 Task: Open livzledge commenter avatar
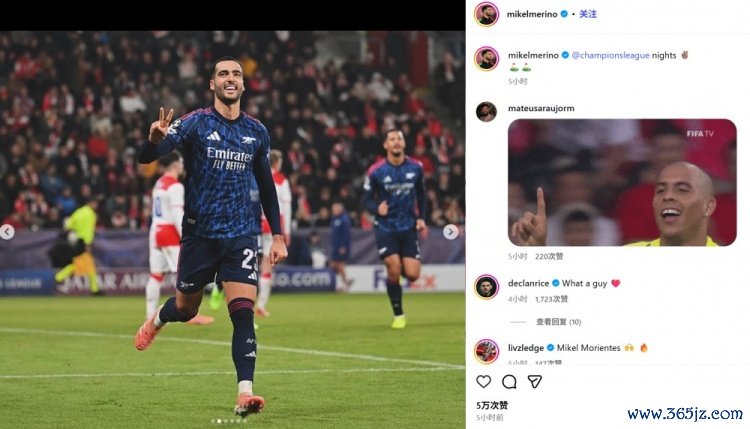[486, 351]
